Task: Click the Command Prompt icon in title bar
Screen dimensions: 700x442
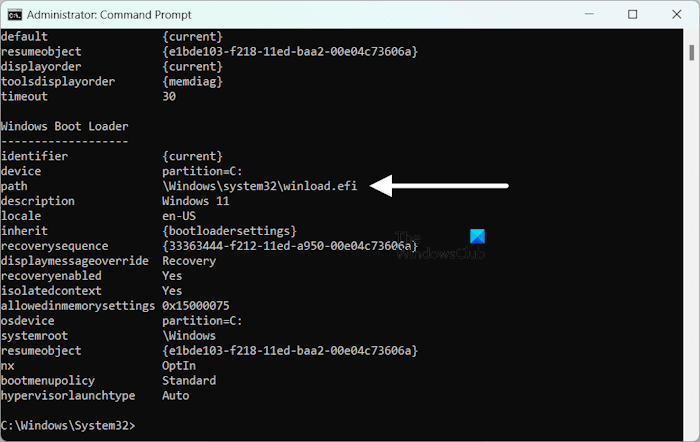Action: click(x=13, y=14)
